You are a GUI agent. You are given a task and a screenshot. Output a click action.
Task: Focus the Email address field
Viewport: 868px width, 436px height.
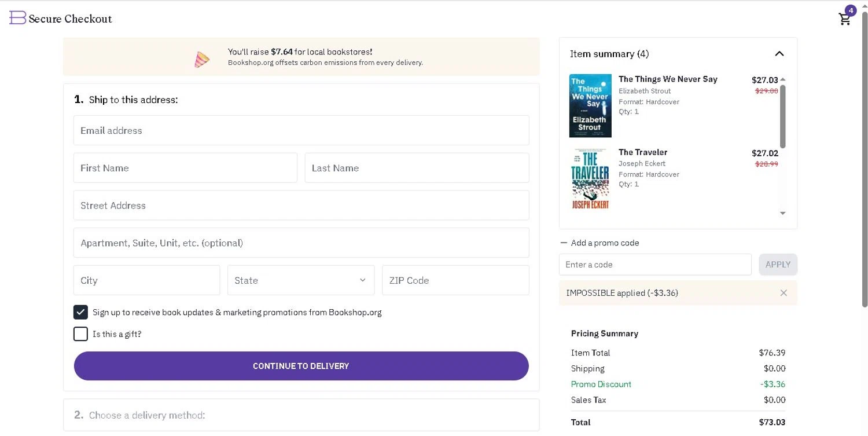[301, 130]
